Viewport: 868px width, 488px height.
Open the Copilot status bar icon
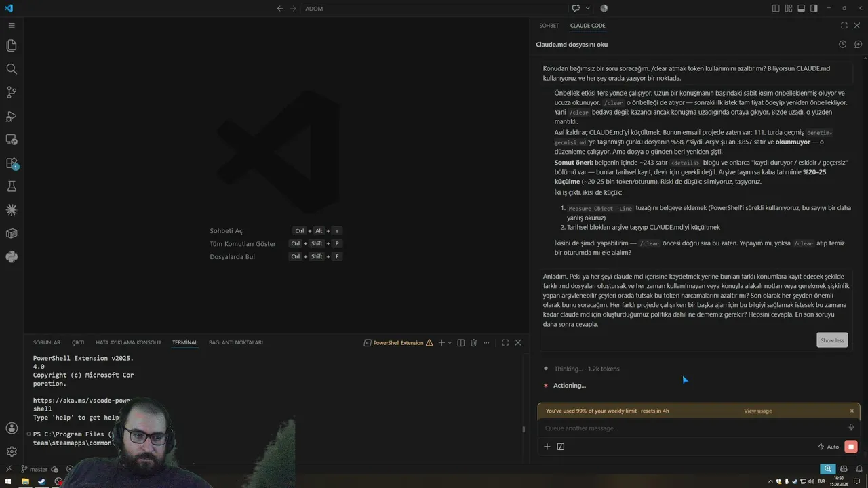point(844,469)
